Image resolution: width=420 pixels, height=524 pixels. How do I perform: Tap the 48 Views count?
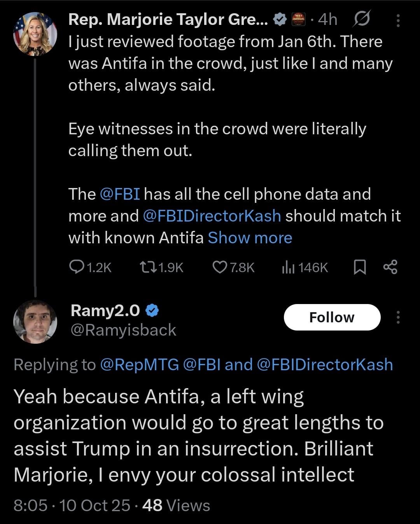click(176, 505)
